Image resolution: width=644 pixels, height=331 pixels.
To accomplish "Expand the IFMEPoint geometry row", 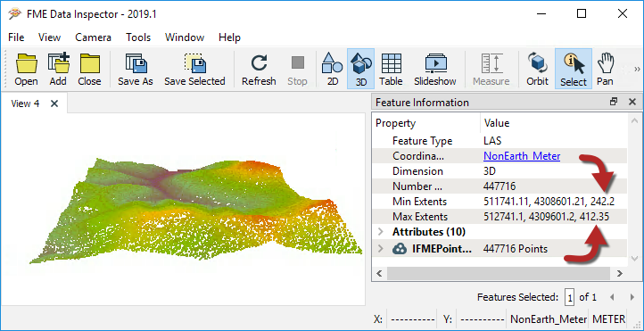I will [x=381, y=248].
